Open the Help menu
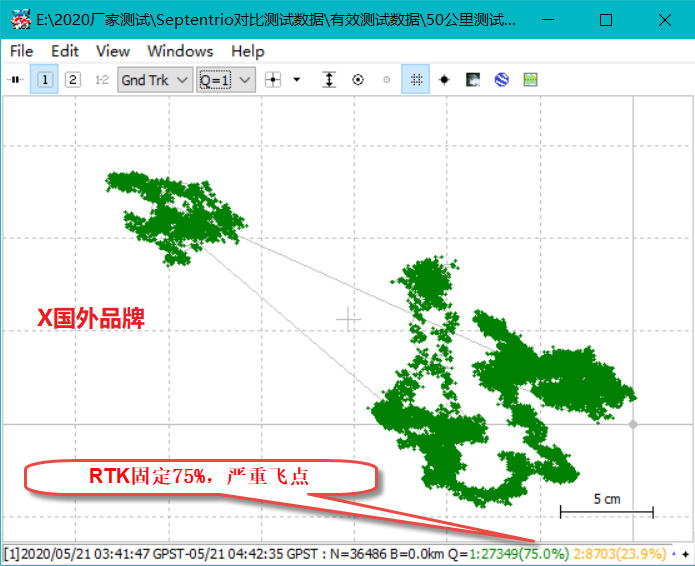The image size is (695, 566). click(248, 51)
